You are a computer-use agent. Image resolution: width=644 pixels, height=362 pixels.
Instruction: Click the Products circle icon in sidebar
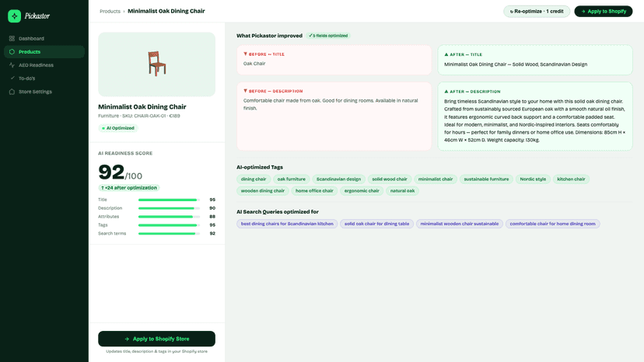tap(12, 52)
